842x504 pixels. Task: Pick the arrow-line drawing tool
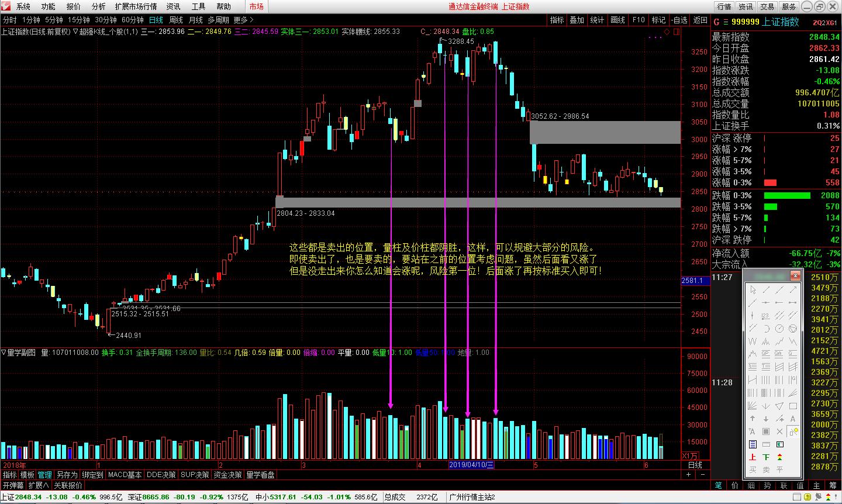[793, 290]
